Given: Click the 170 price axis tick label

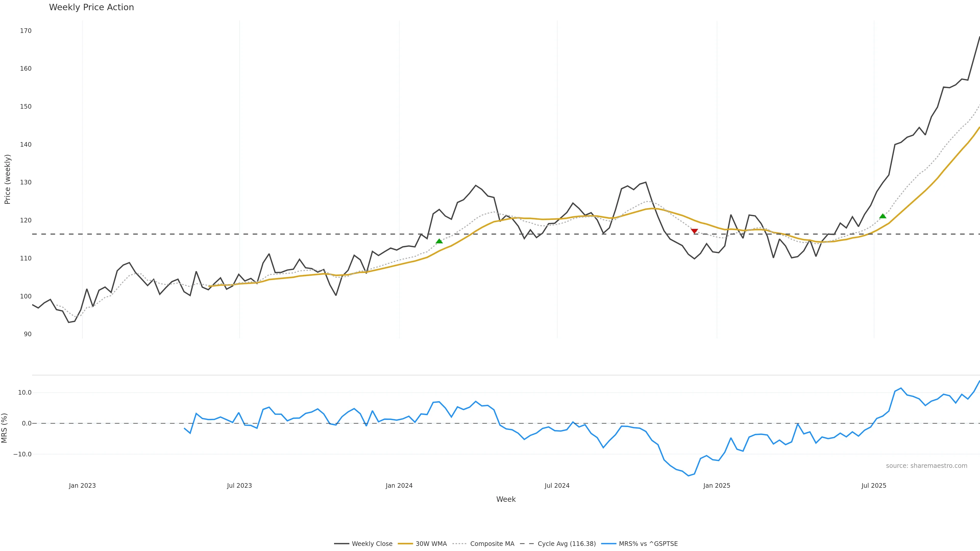Looking at the screenshot, I should click(26, 31).
